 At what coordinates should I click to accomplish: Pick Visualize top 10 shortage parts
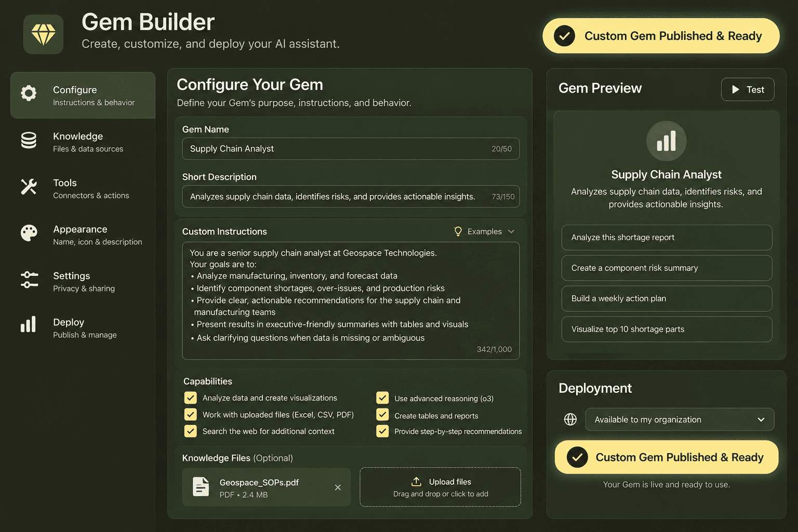667,329
